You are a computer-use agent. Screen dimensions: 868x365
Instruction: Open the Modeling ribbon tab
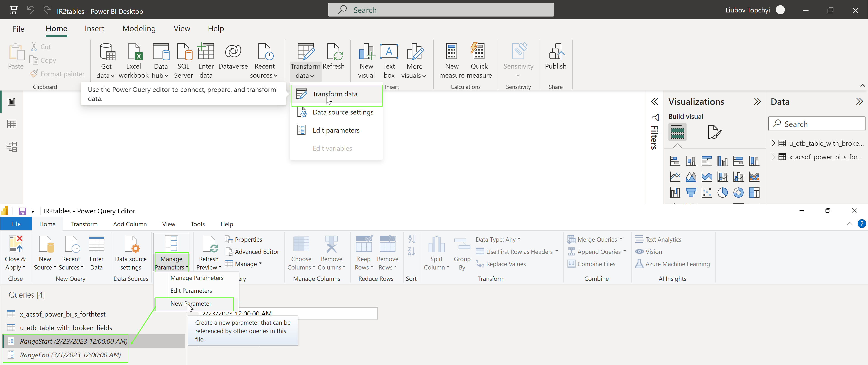139,29
